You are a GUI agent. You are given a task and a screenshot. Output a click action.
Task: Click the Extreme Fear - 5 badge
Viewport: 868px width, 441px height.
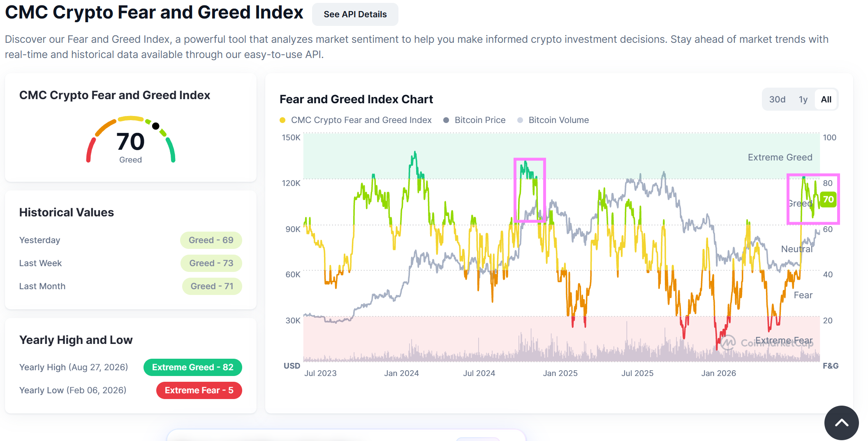(x=199, y=390)
